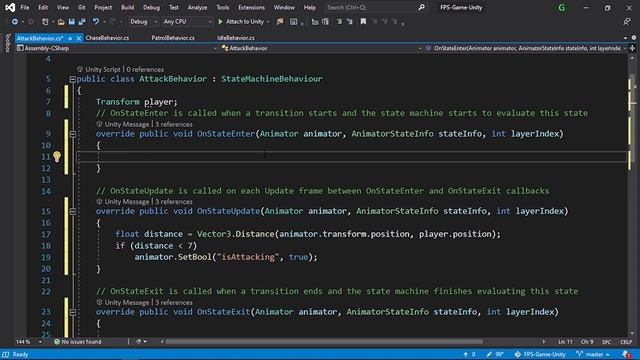Click the toolbar icon right of Find in Files

(x=293, y=22)
